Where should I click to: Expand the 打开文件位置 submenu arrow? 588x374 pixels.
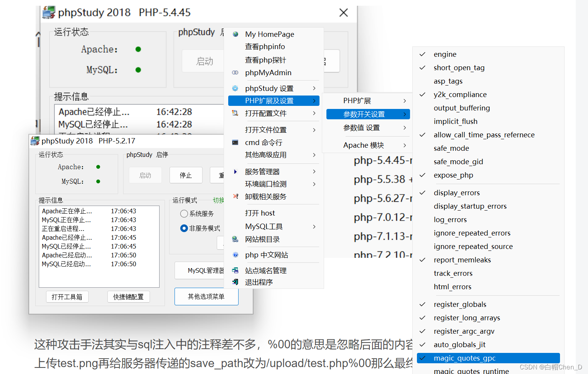pyautogui.click(x=314, y=130)
